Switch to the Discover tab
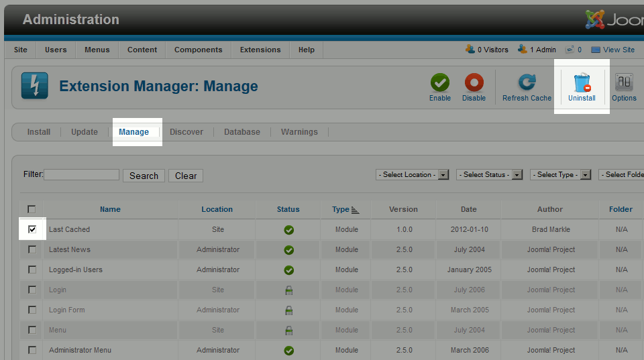 186,132
